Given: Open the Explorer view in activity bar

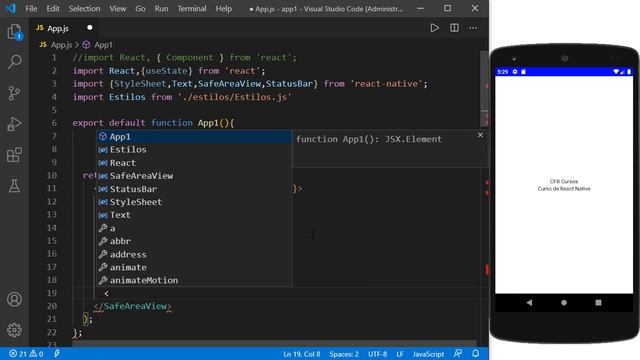Looking at the screenshot, I should tap(14, 32).
